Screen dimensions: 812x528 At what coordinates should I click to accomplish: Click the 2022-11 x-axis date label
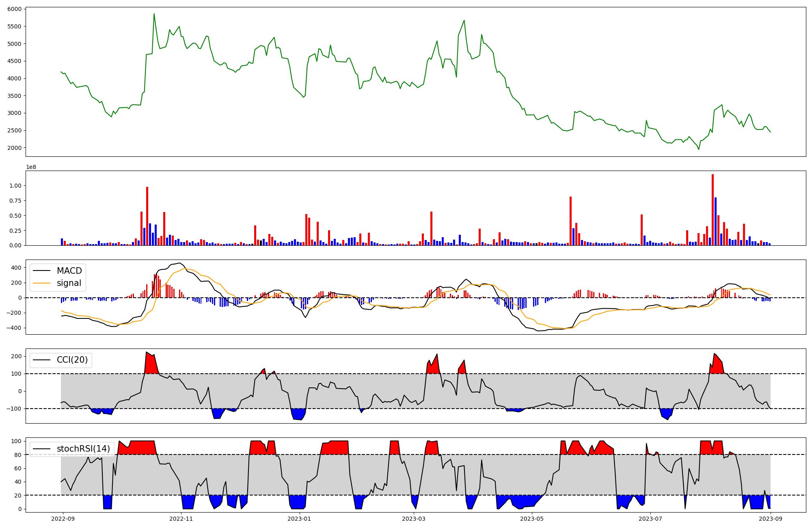point(181,519)
